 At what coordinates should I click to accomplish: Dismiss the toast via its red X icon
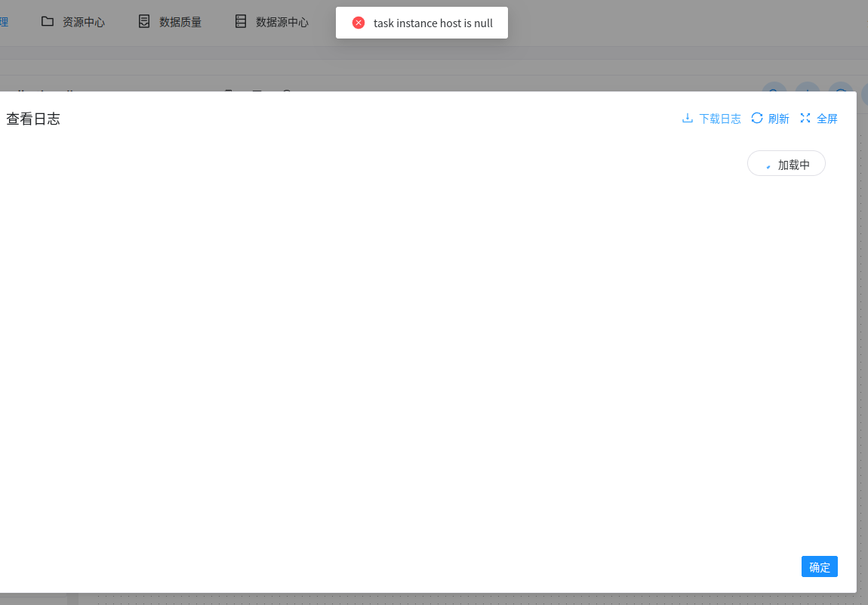coord(359,22)
